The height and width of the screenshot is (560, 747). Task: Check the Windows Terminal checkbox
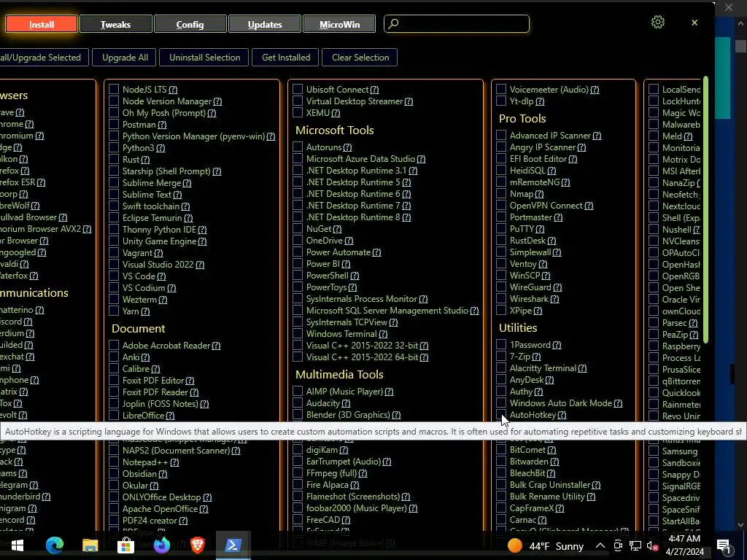pyautogui.click(x=298, y=334)
